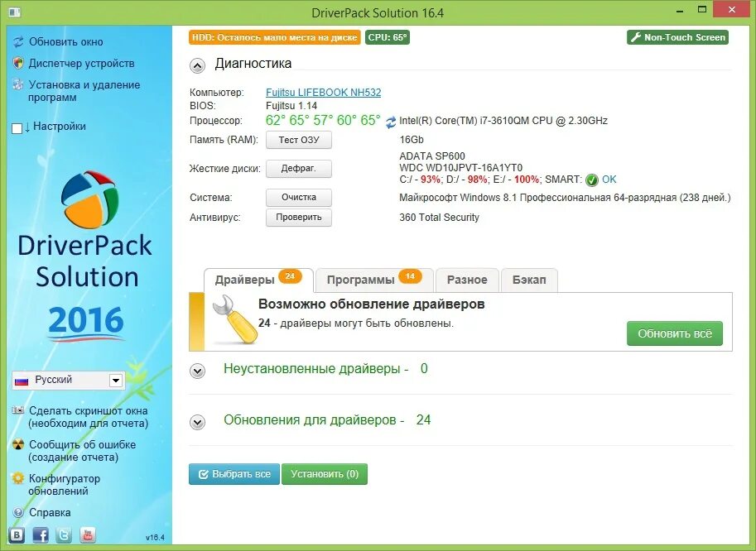
Task: Open Конфигуратор обновлений
Action: pyautogui.click(x=64, y=485)
